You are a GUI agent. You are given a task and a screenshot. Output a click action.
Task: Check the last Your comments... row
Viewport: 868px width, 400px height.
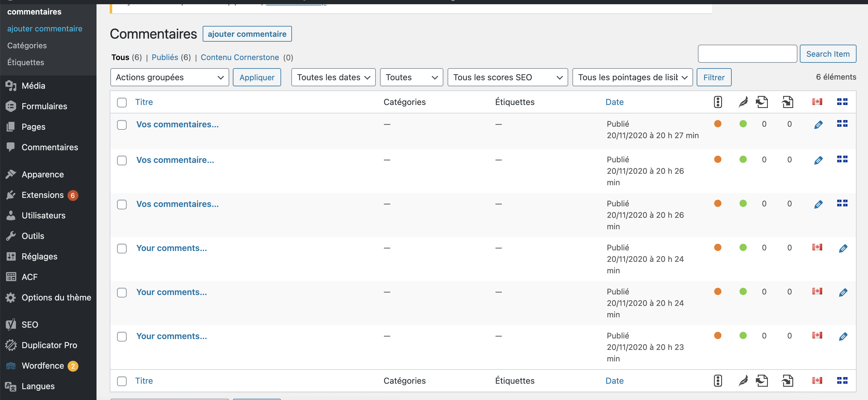click(x=122, y=336)
